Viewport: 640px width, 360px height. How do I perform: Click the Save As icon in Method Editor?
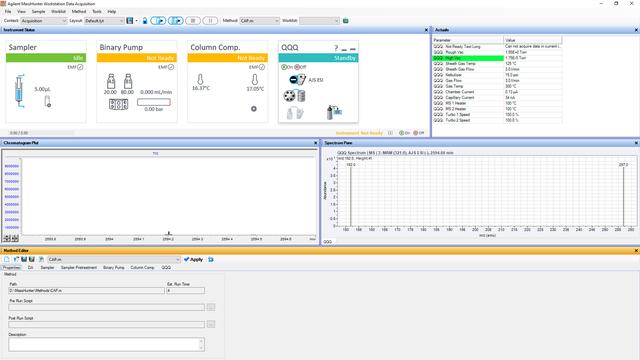tap(32, 259)
